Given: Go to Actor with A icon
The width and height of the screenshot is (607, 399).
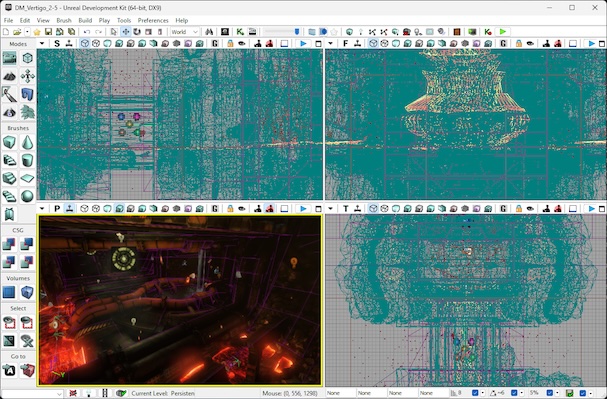Looking at the screenshot, I should click(10, 370).
